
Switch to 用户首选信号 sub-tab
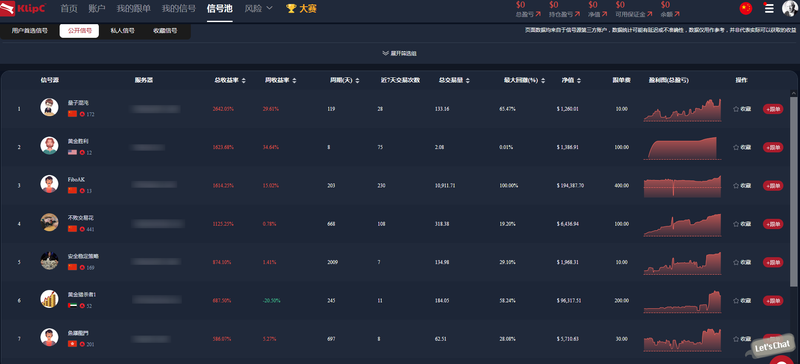tap(30, 31)
